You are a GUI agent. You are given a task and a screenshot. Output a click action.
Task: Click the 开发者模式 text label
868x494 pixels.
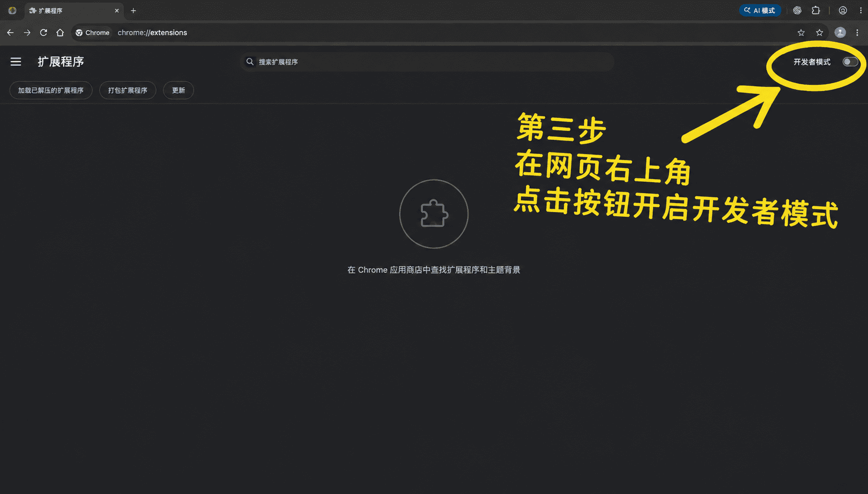812,62
